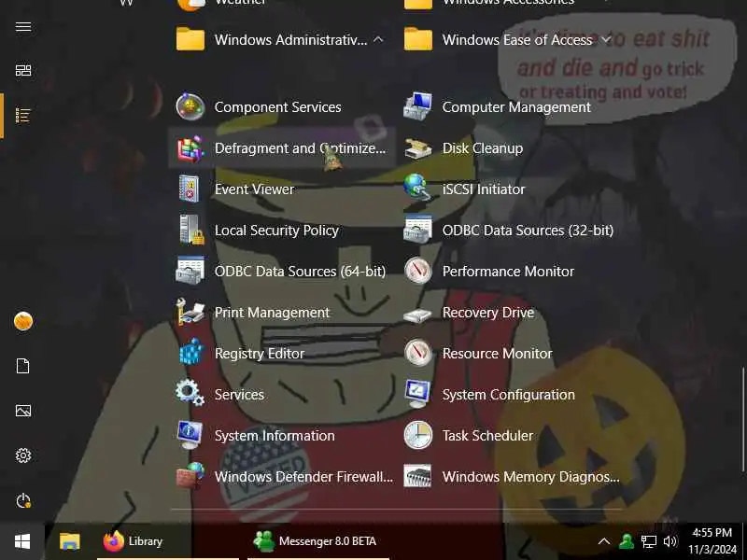Open Registry Editor cube icon
This screenshot has width=747, height=560.
tap(191, 353)
